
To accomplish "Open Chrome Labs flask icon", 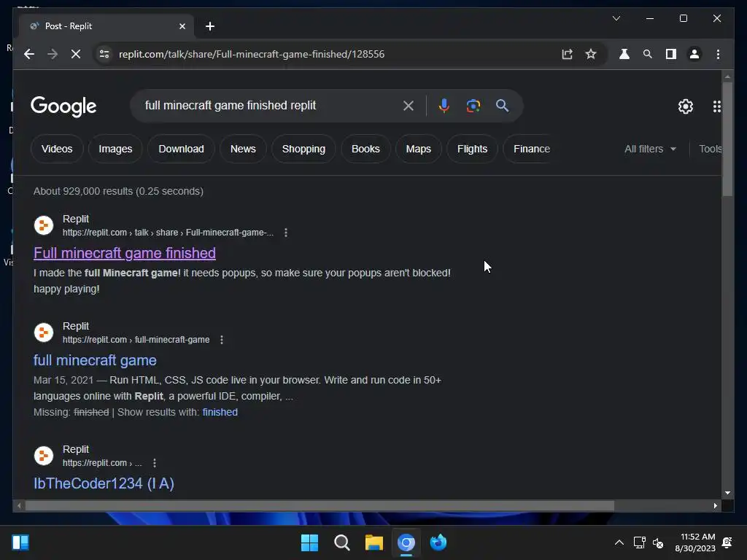I will pyautogui.click(x=624, y=54).
